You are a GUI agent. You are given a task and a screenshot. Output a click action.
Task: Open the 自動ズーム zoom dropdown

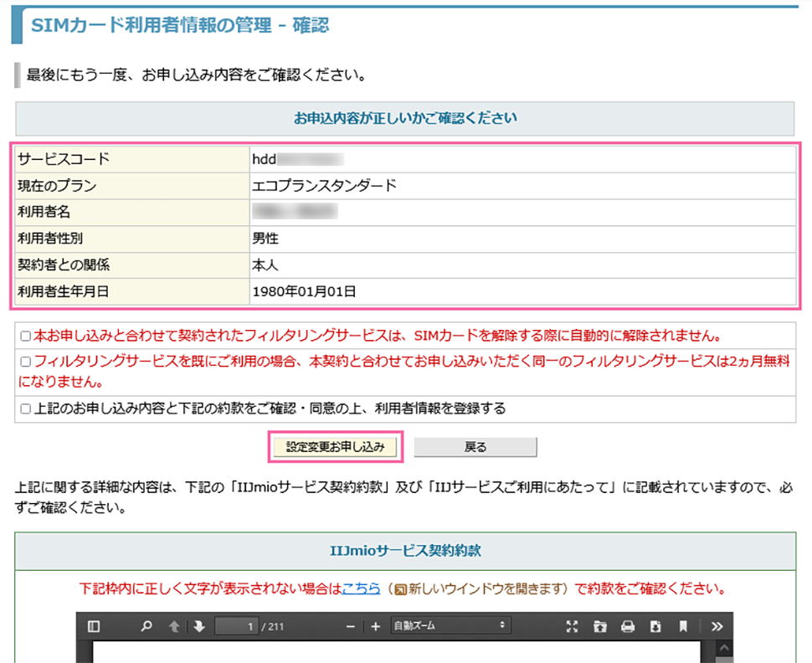click(450, 626)
